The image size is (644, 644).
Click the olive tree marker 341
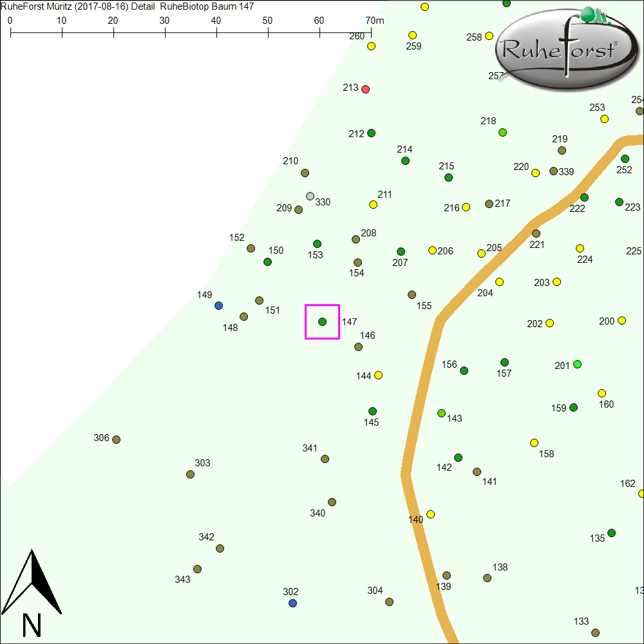(x=325, y=459)
